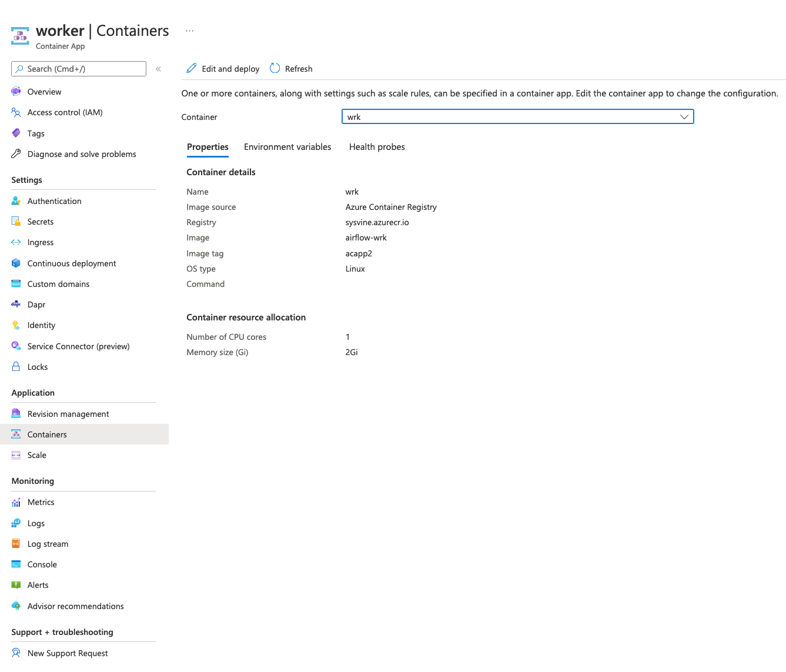
Task: Switch to the Health probes tab
Action: [x=377, y=147]
